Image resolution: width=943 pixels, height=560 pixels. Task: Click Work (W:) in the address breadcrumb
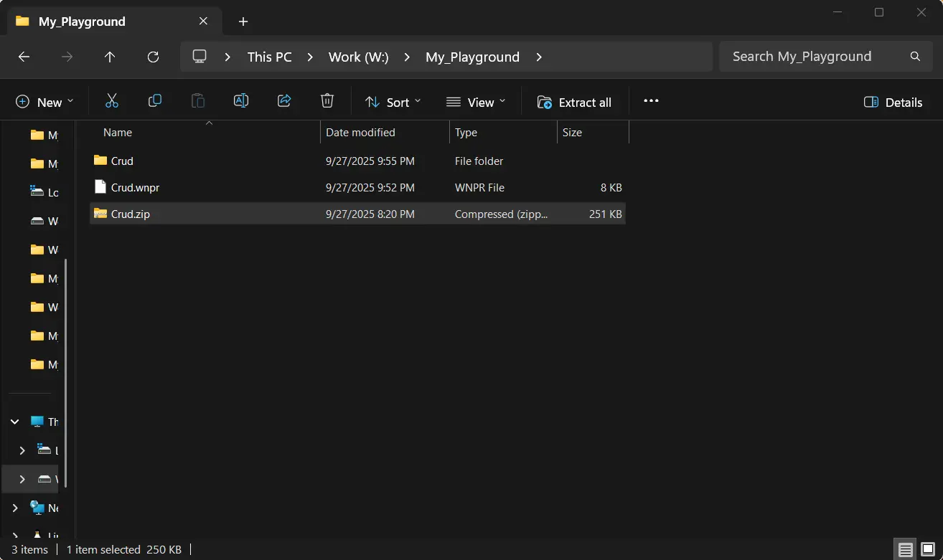(358, 57)
